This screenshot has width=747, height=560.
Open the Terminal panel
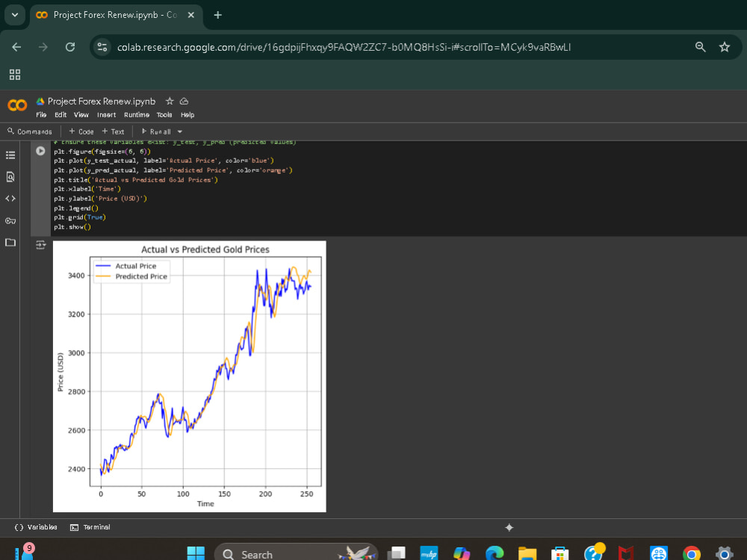90,527
